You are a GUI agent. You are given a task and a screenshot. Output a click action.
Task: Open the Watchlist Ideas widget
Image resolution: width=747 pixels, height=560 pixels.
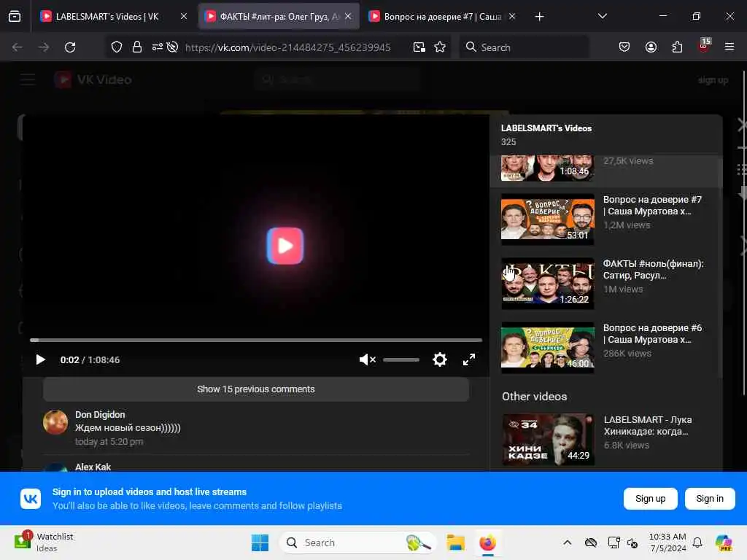click(x=44, y=542)
